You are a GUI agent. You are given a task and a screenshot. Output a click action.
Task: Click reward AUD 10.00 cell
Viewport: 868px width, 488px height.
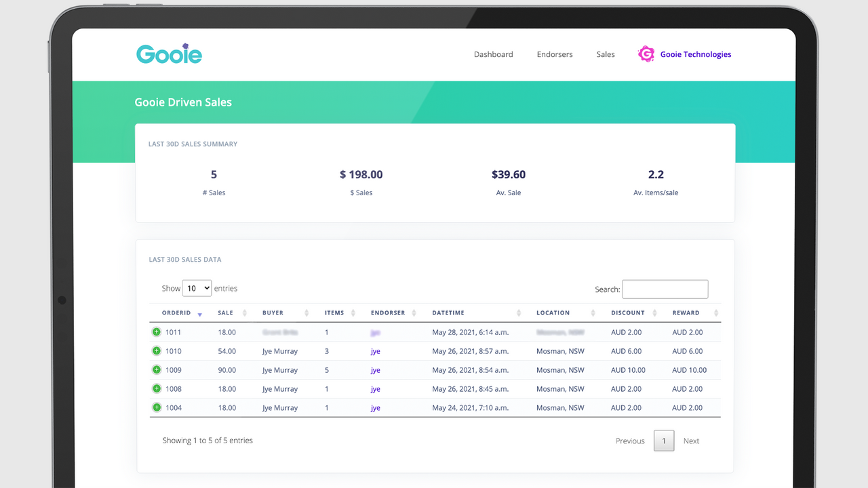click(690, 370)
